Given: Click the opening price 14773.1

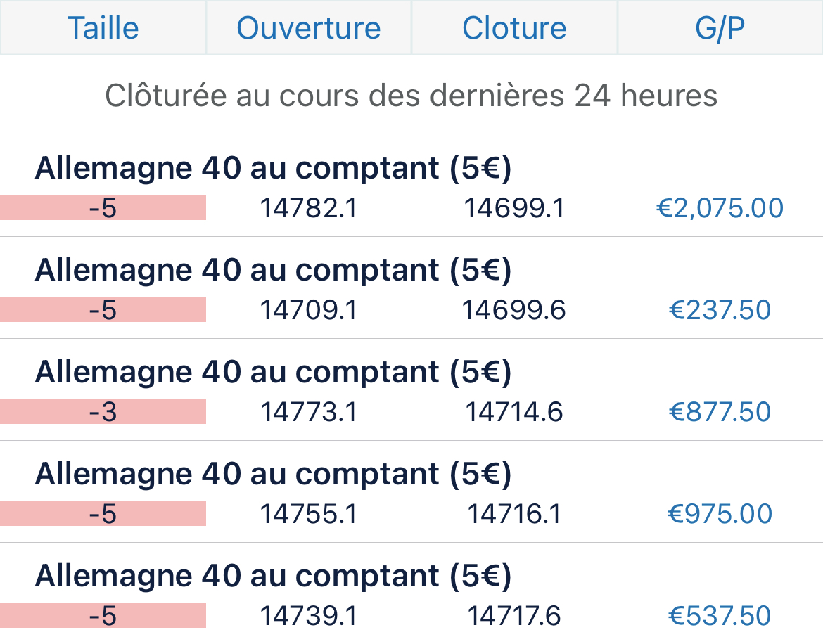Looking at the screenshot, I should (x=308, y=412).
